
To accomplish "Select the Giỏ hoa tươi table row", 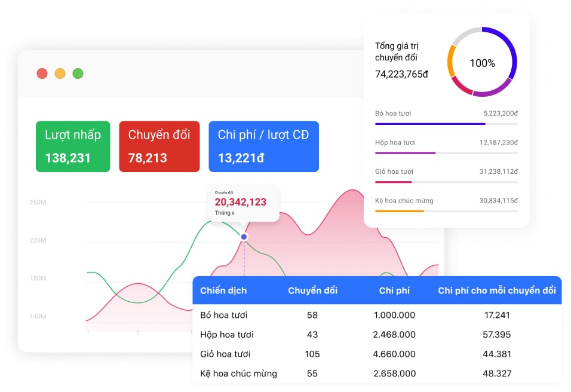I will tap(377, 354).
